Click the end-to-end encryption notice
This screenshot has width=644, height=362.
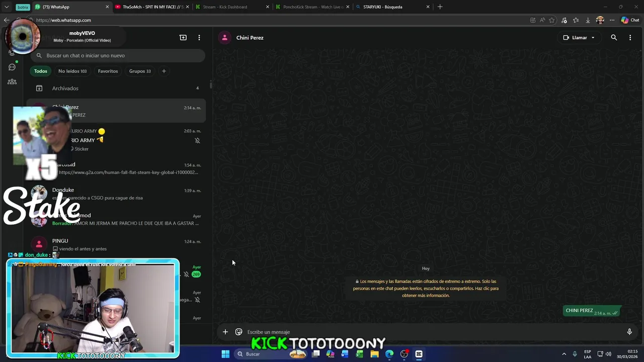click(x=426, y=289)
